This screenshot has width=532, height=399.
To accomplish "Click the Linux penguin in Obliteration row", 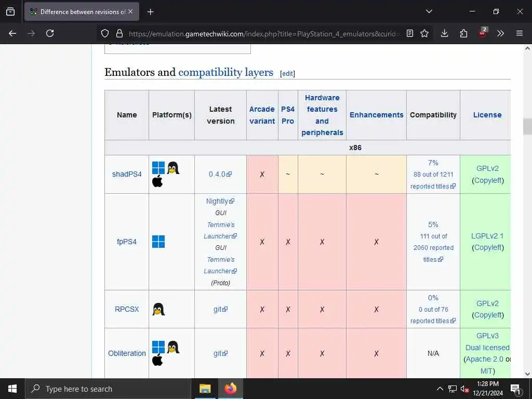I will coord(173,347).
